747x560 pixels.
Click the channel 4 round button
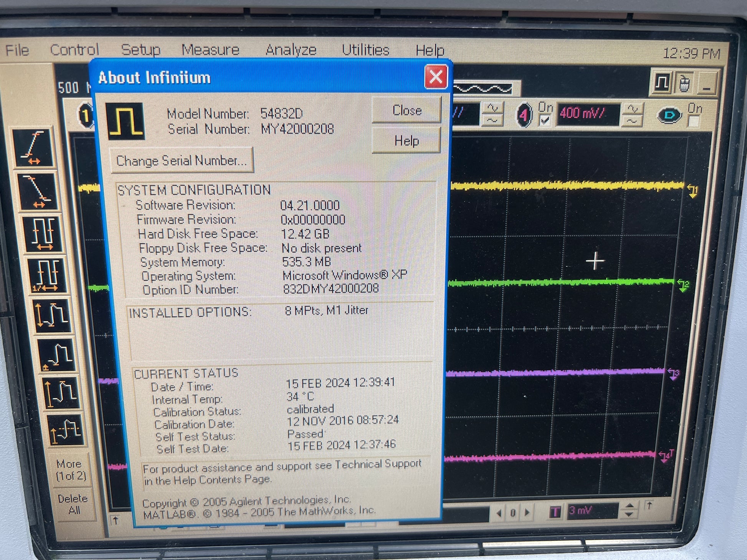pos(524,115)
